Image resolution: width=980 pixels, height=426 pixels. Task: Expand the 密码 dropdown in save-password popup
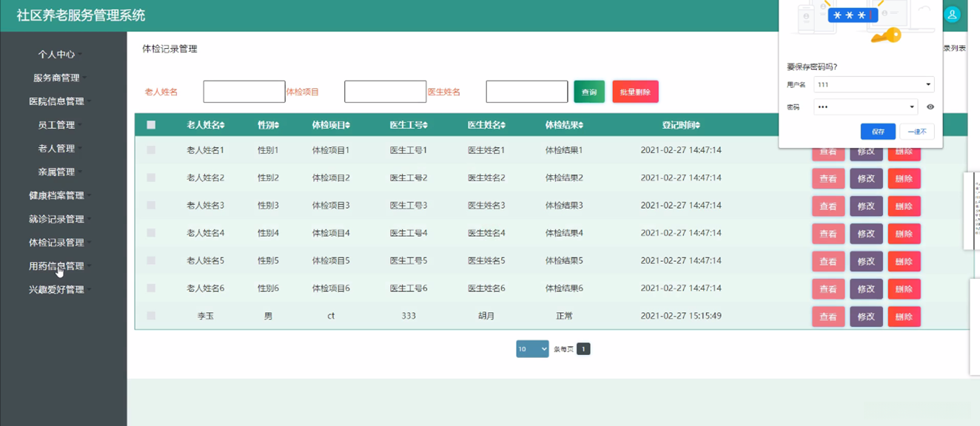click(912, 107)
